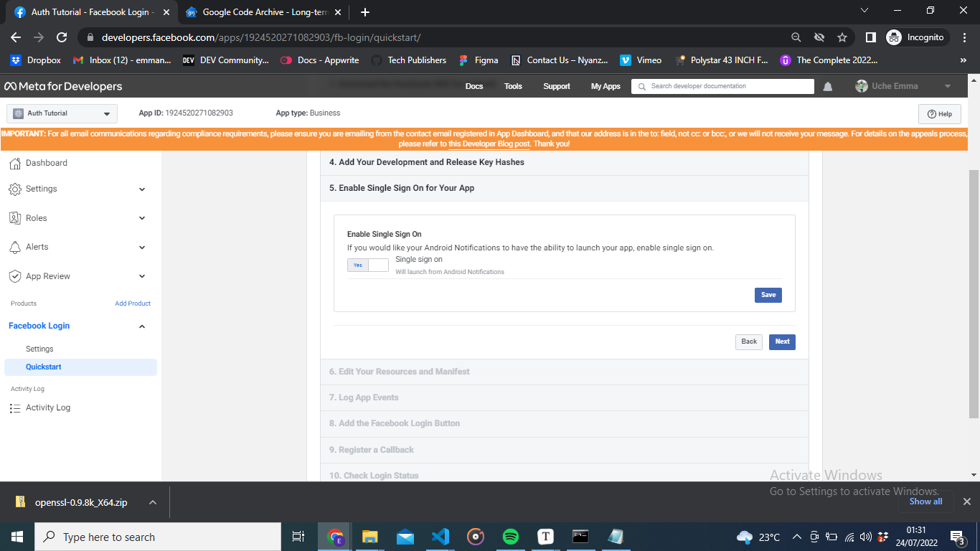Expand step 7 Log App Events

[565, 397]
